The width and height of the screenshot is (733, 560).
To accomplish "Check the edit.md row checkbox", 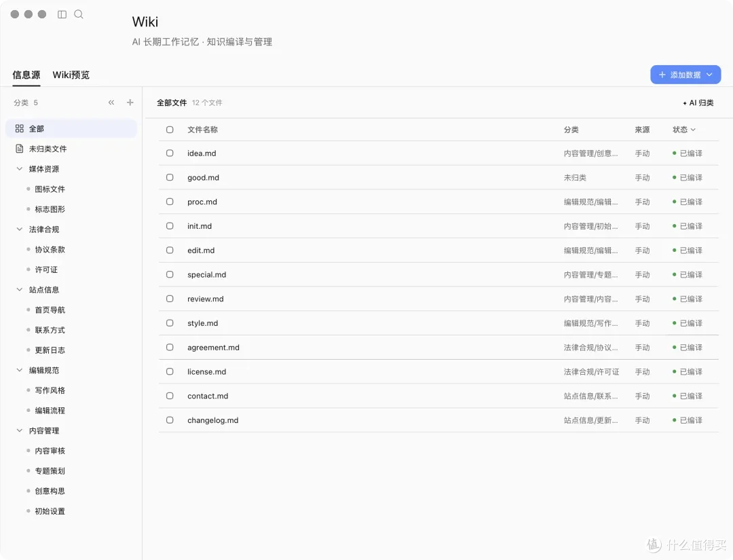I will pos(170,250).
